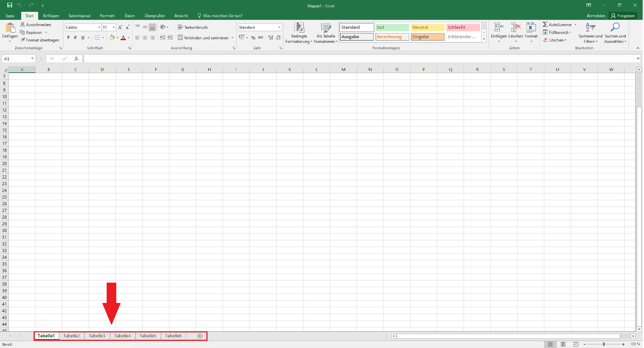
Task: Click the thousands separator 000 icon
Action: click(x=260, y=37)
